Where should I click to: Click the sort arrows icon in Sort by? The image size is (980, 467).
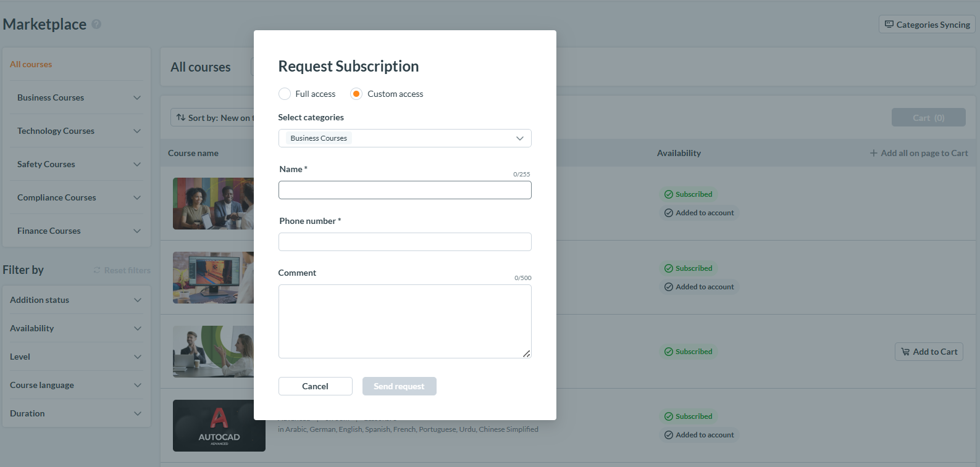(181, 117)
